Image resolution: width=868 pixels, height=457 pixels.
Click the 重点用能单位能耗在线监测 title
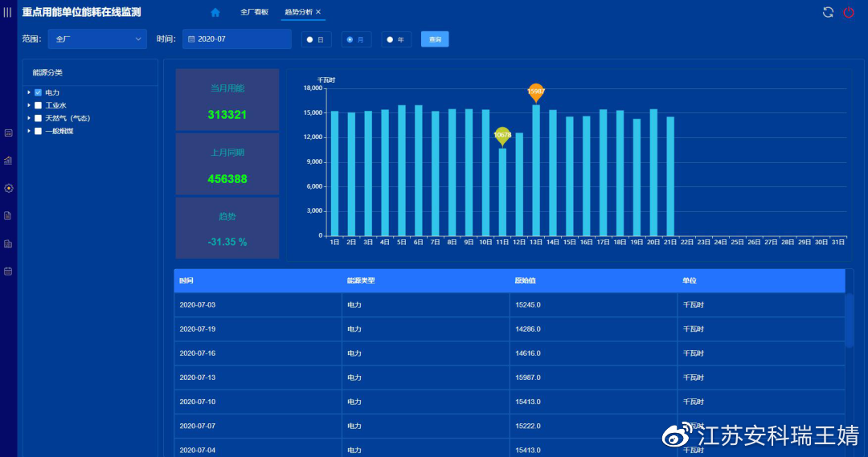point(81,12)
